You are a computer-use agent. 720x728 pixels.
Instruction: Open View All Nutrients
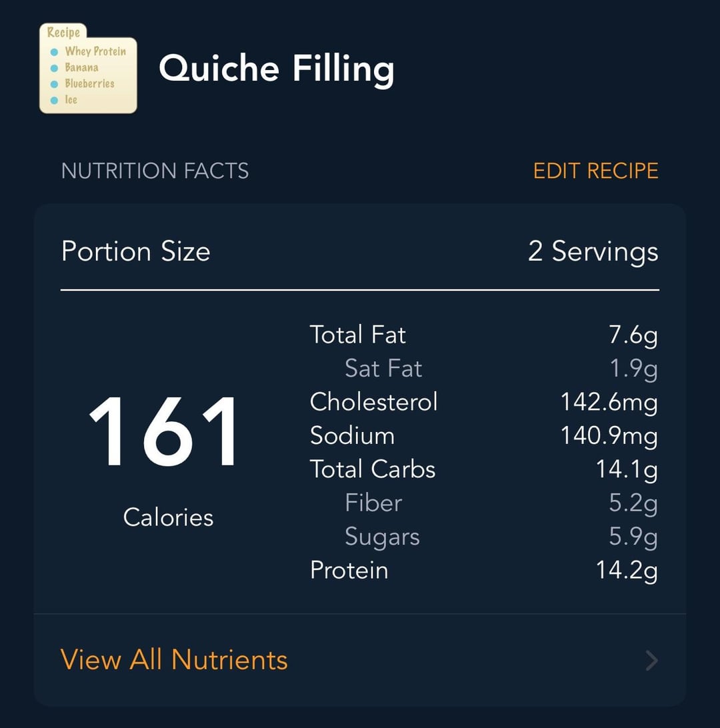coord(174,660)
